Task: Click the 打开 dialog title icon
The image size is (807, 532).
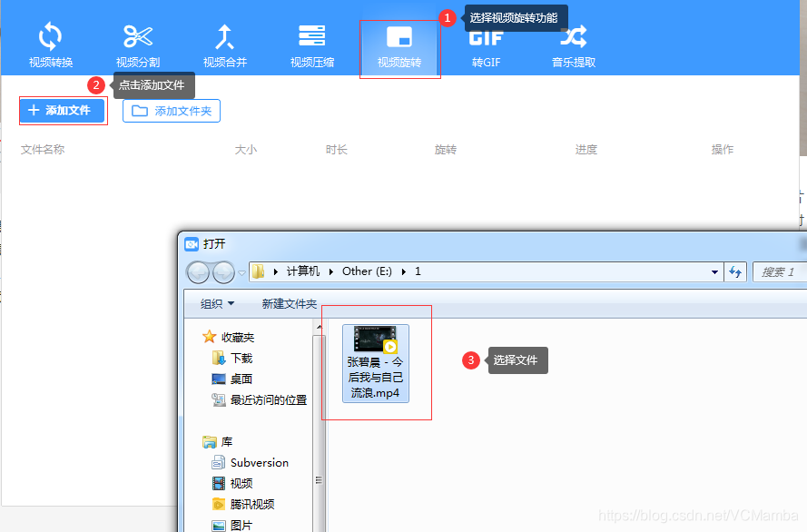Action: click(x=192, y=244)
